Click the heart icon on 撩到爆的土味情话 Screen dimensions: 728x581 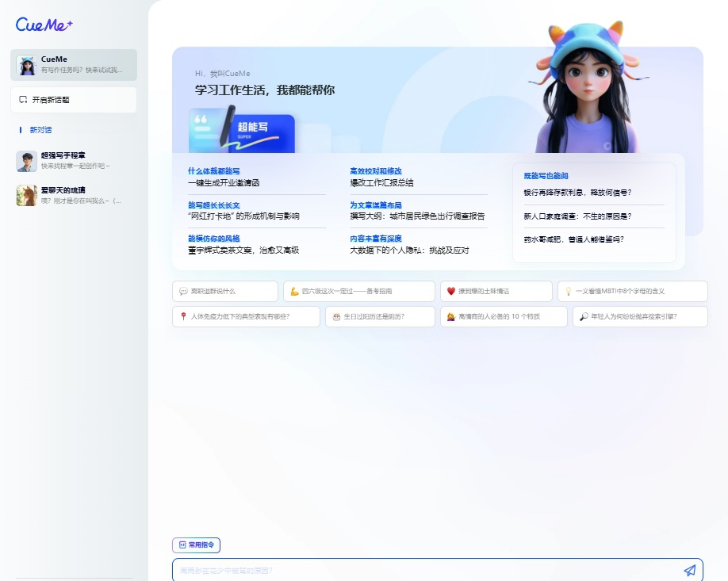pos(450,292)
